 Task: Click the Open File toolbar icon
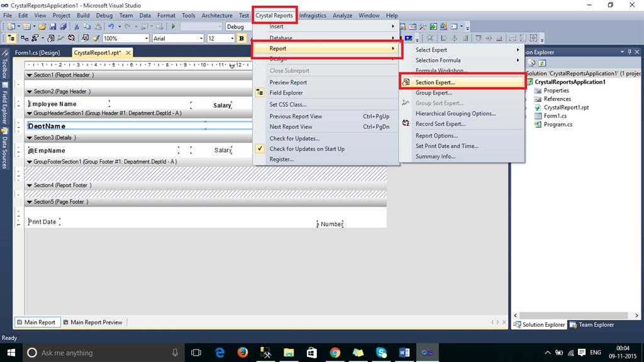(42, 26)
